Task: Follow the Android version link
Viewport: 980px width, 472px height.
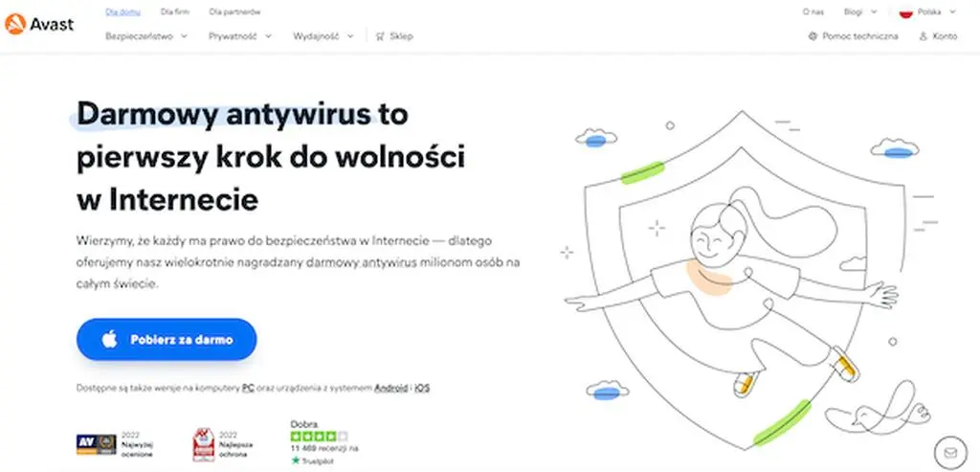Action: point(390,388)
